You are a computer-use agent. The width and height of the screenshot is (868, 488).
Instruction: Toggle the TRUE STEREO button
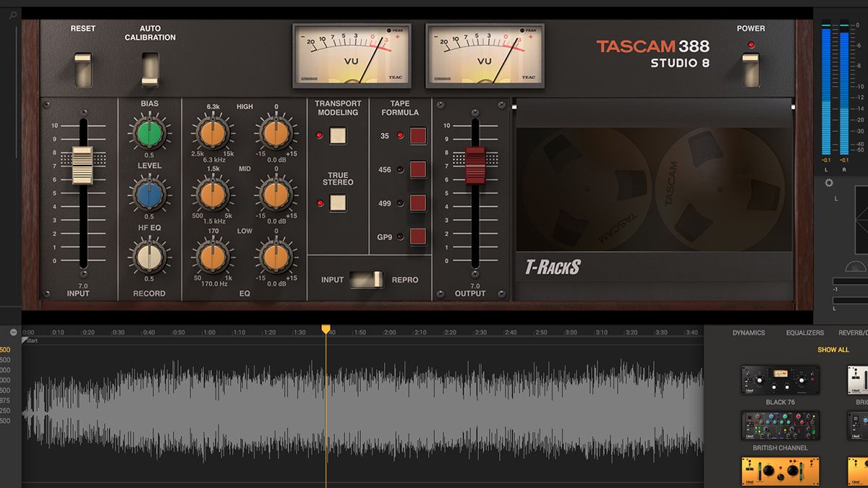(338, 202)
